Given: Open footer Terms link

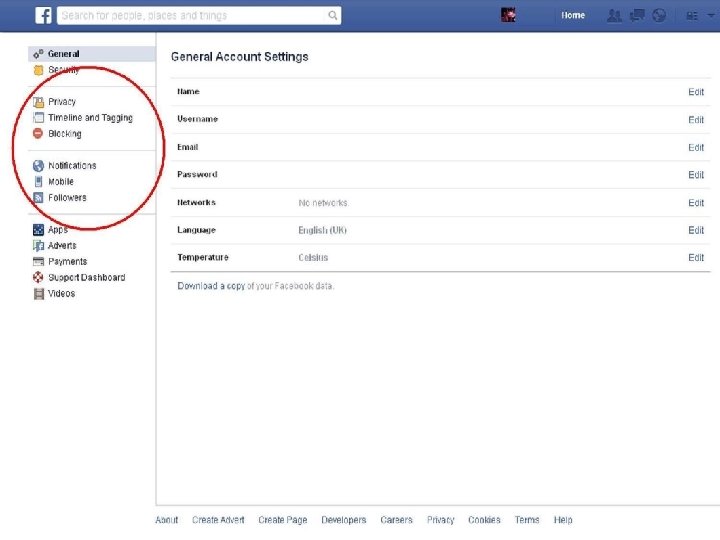Looking at the screenshot, I should point(527,520).
